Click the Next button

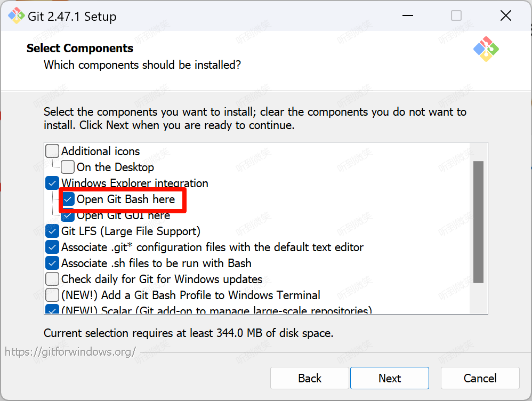click(390, 378)
